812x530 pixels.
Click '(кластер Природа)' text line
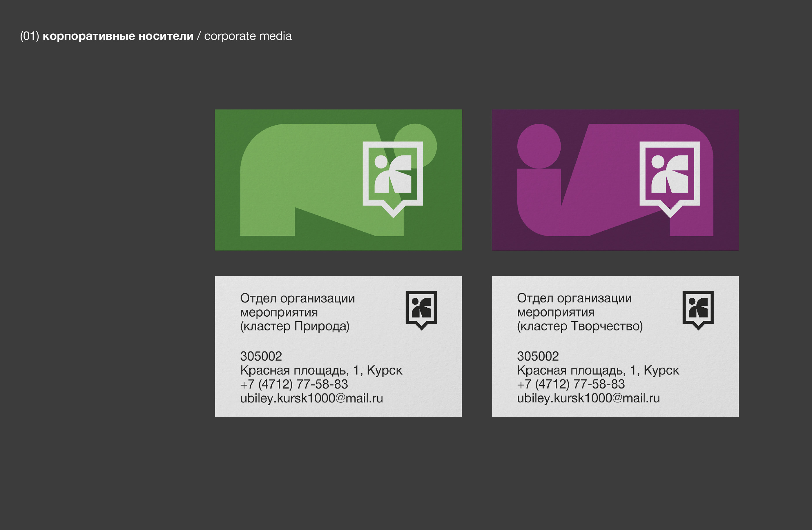[x=294, y=326]
